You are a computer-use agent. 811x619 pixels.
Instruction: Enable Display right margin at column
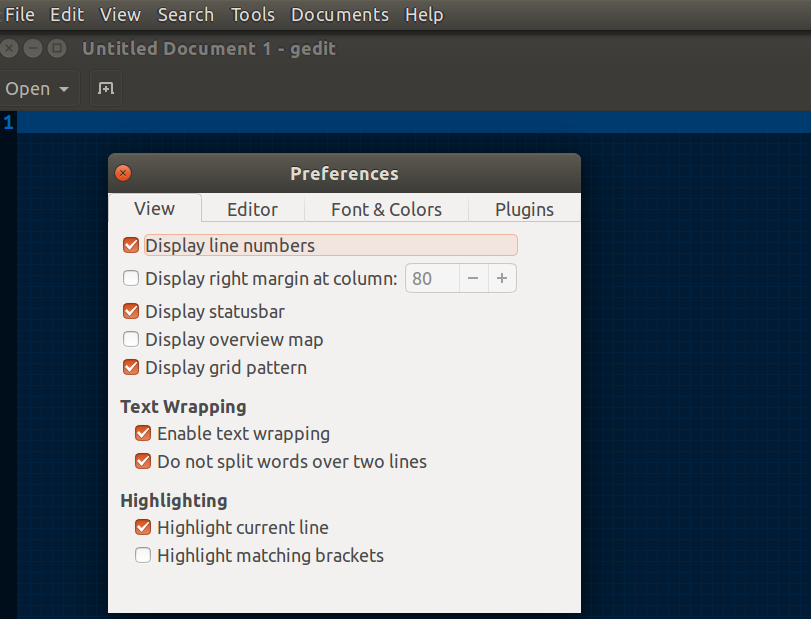(x=131, y=278)
